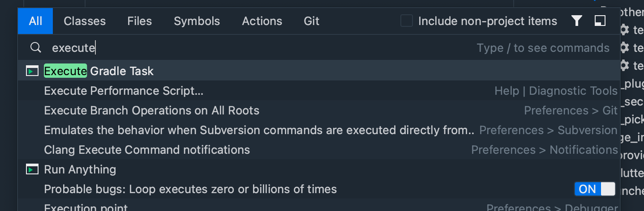Click the Run Anything terminal icon
This screenshot has height=211, width=644.
coord(32,169)
